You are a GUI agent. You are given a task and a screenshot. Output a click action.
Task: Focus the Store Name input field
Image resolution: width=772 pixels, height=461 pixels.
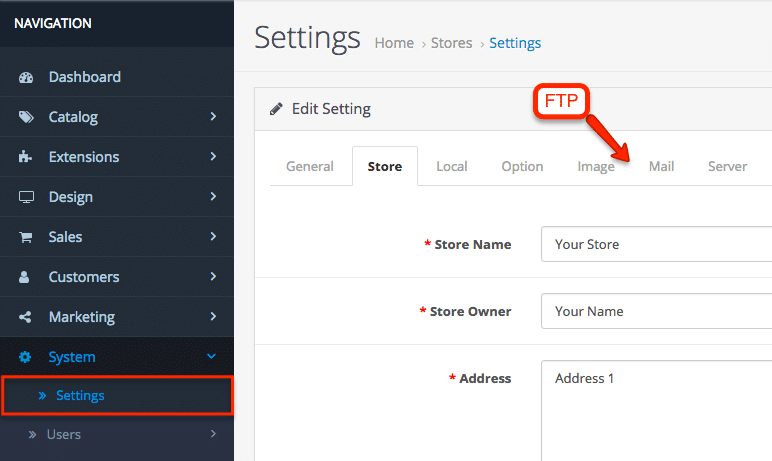[x=656, y=244]
